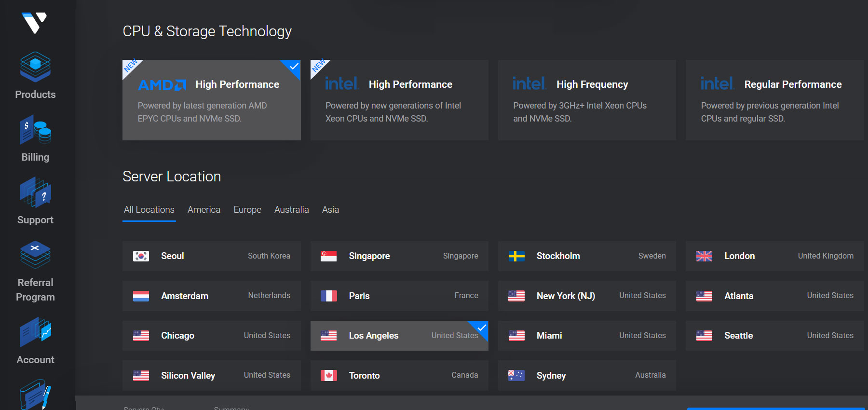Open the Support sidebar icon
Viewport: 868px width, 410px height.
35,192
